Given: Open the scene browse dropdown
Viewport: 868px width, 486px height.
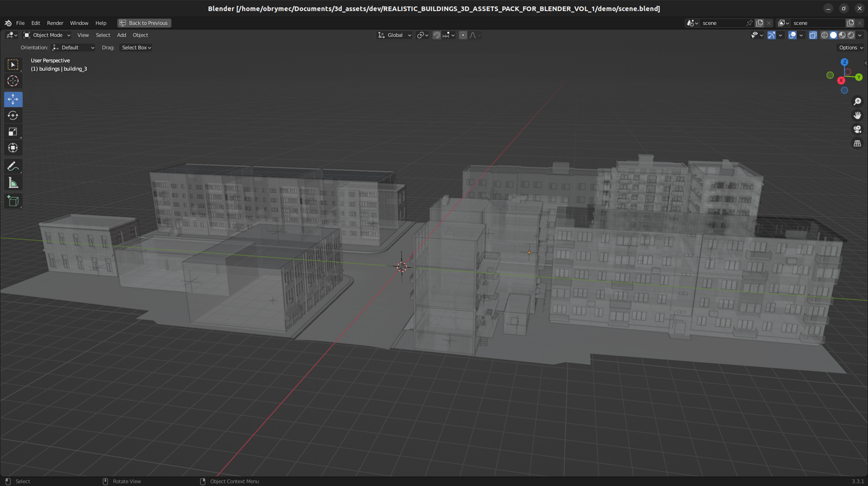Looking at the screenshot, I should 692,23.
